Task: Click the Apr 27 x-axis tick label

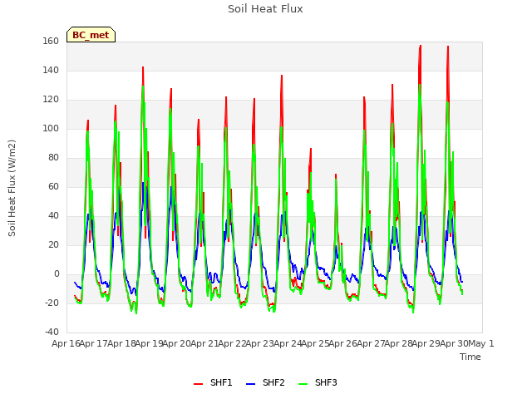Action: click(x=371, y=343)
